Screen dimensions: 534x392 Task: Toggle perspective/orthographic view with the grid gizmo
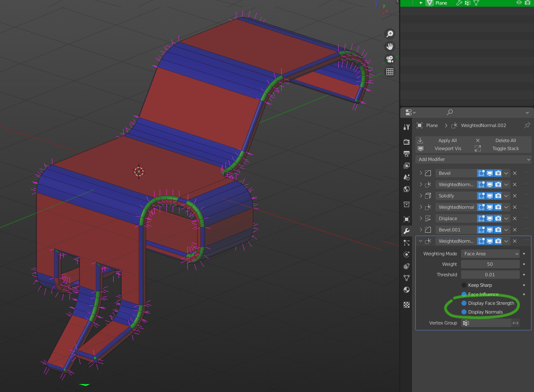[390, 72]
